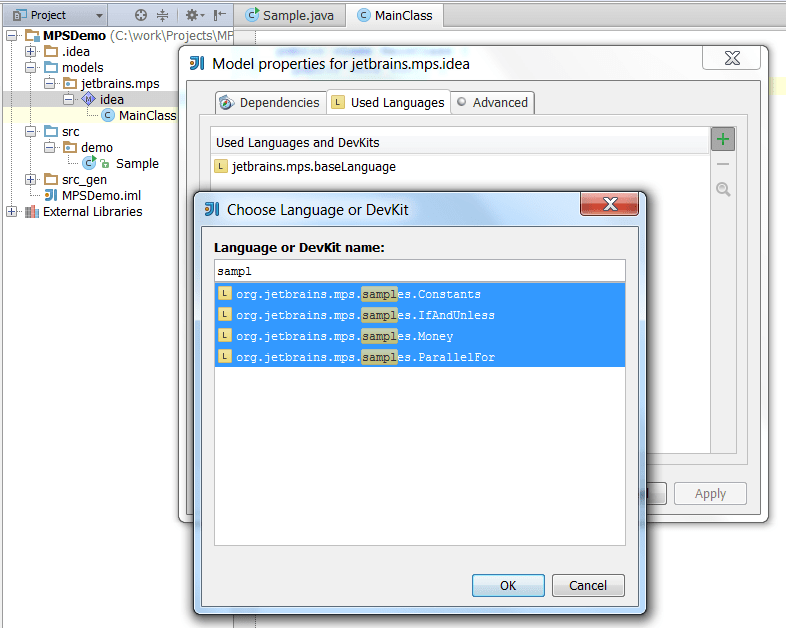This screenshot has height=628, width=786.
Task: Click the MPSDemo project folder icon
Action: click(x=32, y=35)
